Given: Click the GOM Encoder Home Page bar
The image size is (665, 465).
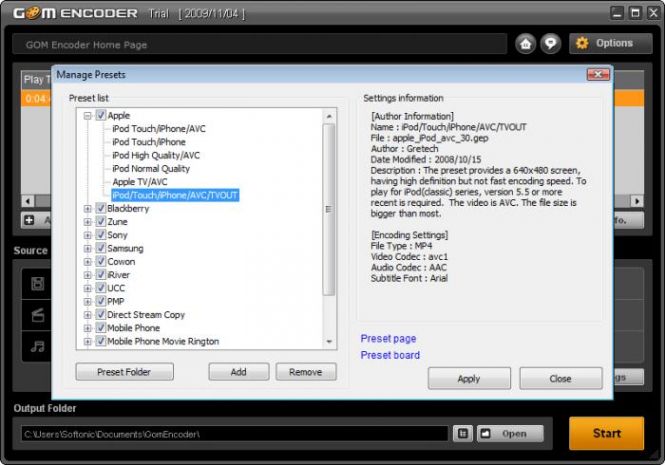Looking at the screenshot, I should tap(260, 44).
